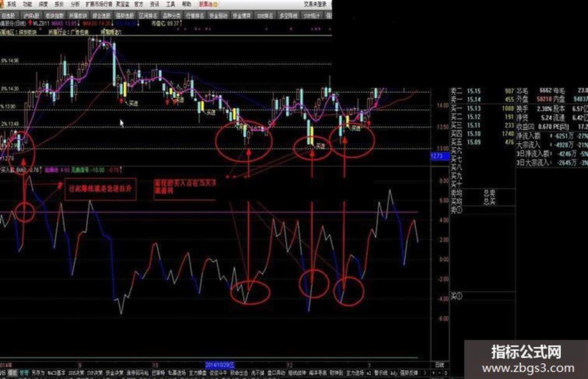588x379 pixels.
Task: Click the 换手 2.38% value
Action: pos(544,108)
